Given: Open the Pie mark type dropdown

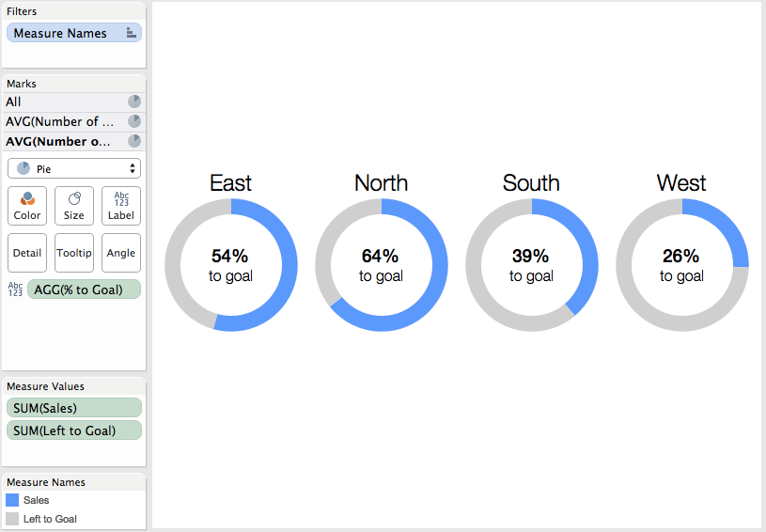Looking at the screenshot, I should [x=73, y=168].
